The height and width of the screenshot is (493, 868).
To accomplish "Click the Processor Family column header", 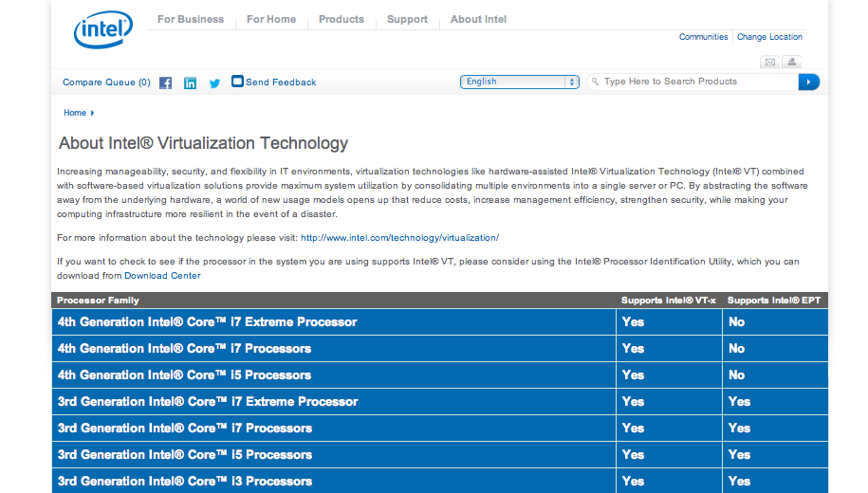I will 98,301.
